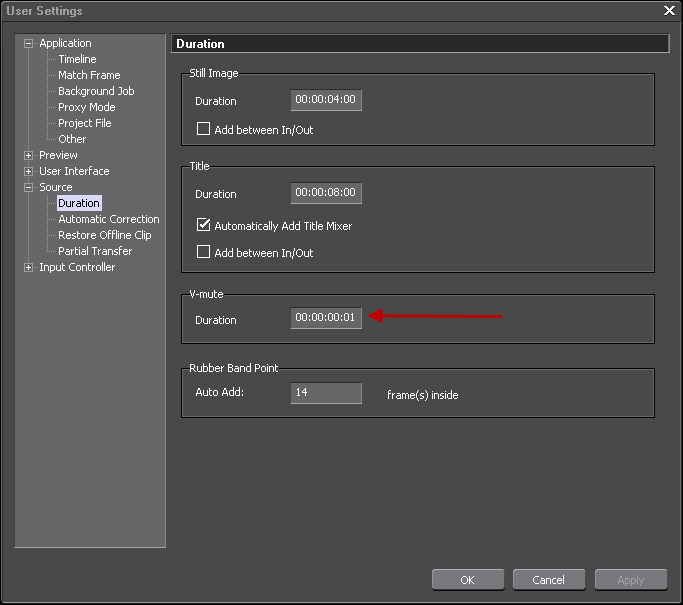Expand the Input Controller tree node
683x605 pixels.
coord(29,267)
